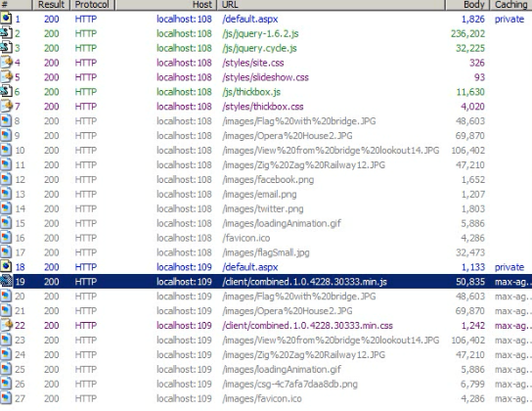The image size is (532, 411).
Task: Click the CSS icon for combined min.css row
Action: point(6,325)
